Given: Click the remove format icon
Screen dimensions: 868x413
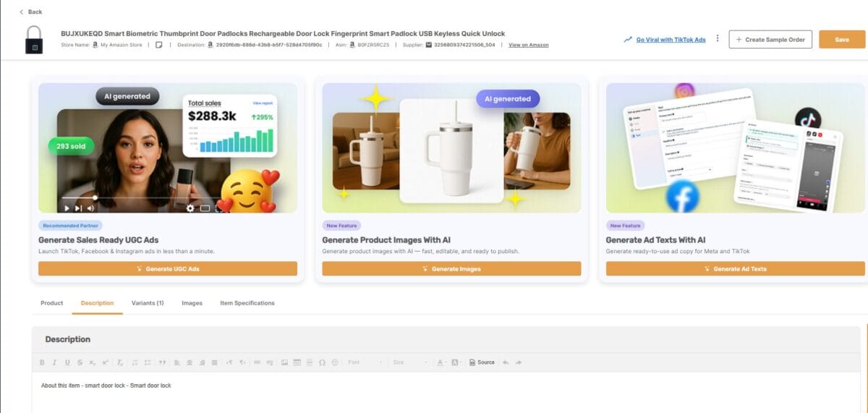Looking at the screenshot, I should tap(120, 362).
